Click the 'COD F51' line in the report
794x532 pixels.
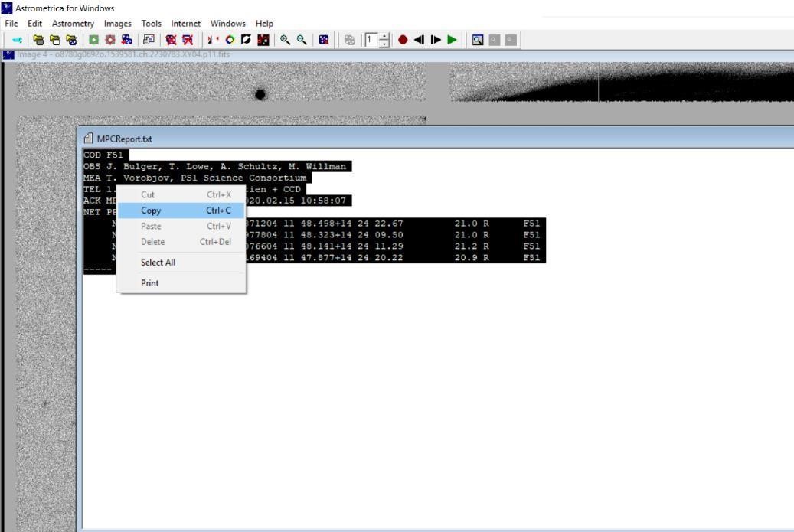(x=106, y=155)
